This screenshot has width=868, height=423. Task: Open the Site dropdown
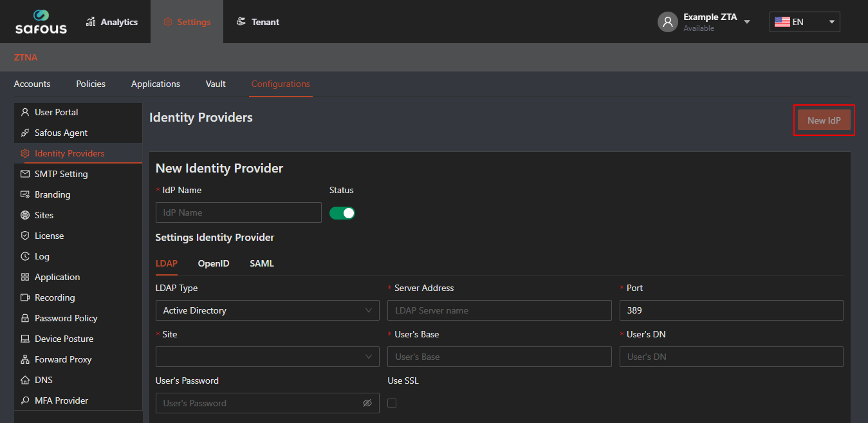point(267,357)
